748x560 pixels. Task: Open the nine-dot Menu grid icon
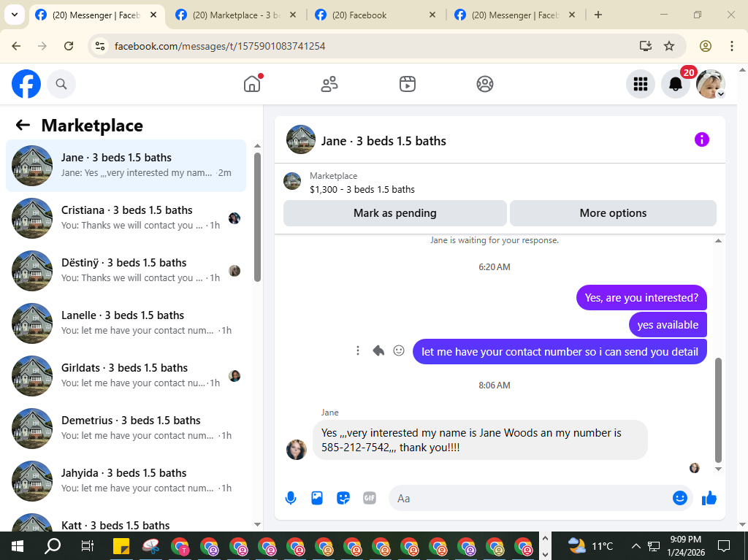click(640, 84)
